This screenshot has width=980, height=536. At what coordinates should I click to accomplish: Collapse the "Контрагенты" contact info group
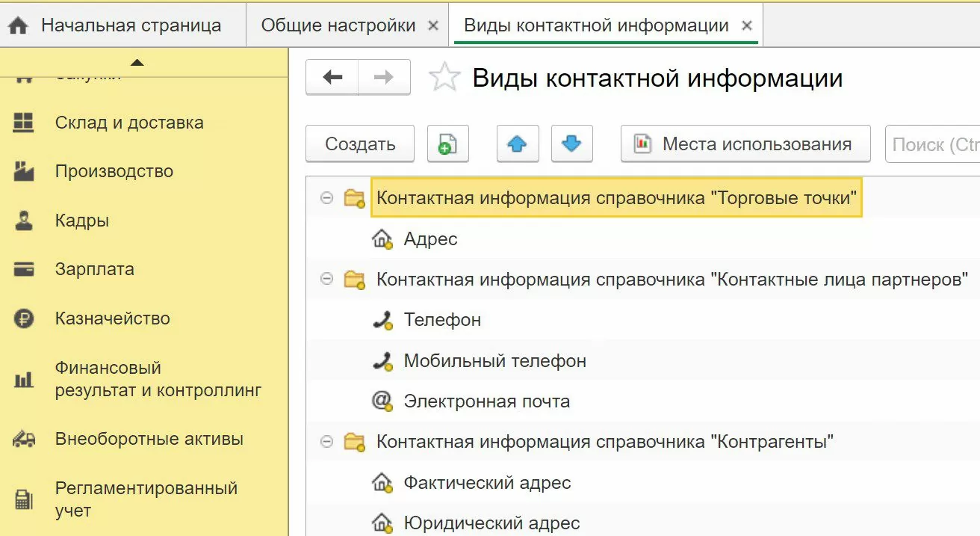[x=326, y=442]
